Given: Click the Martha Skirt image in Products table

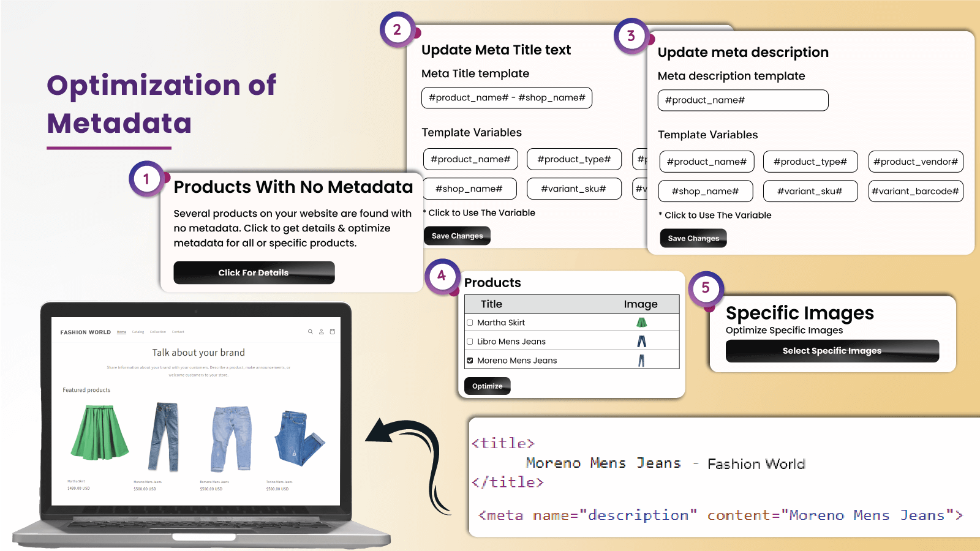Looking at the screenshot, I should pyautogui.click(x=641, y=323).
